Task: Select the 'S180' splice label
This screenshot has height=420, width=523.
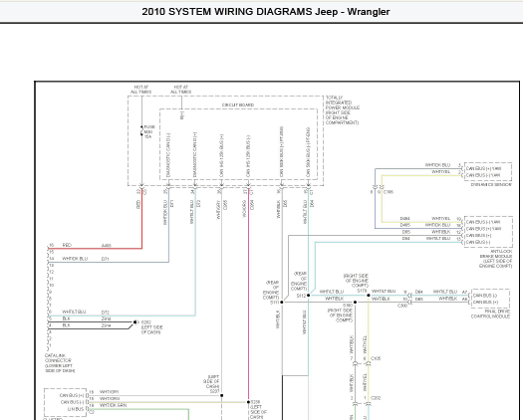Action: (x=348, y=306)
